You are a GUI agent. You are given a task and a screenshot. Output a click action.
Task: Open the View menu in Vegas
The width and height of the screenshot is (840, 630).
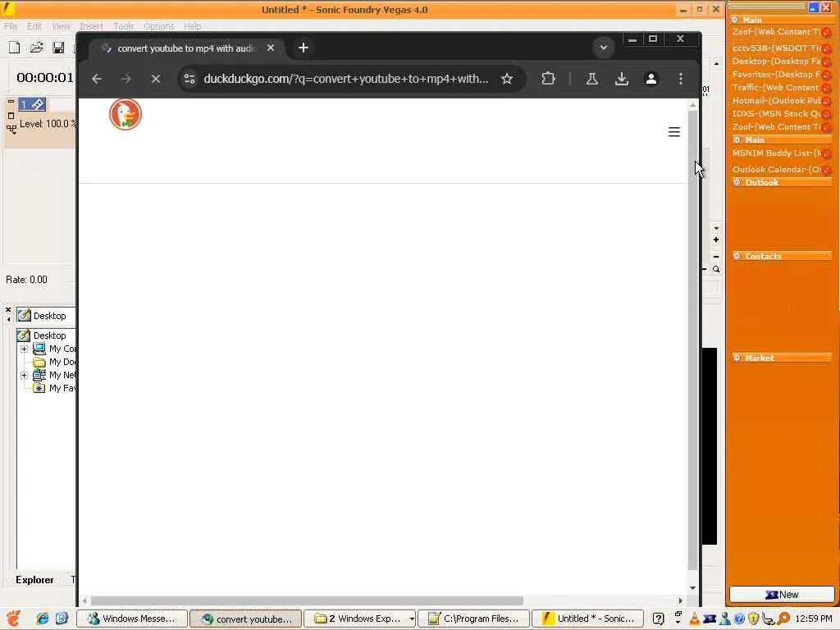pos(61,25)
